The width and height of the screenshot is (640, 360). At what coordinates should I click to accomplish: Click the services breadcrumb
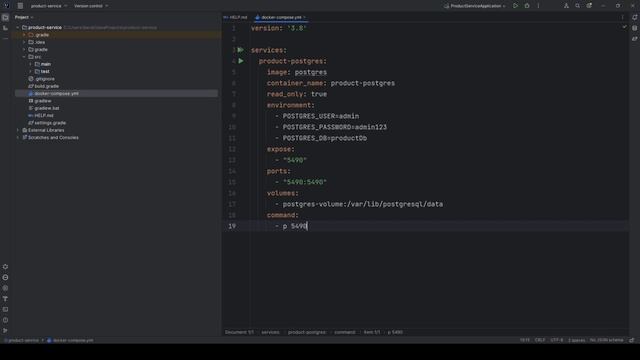click(x=270, y=332)
